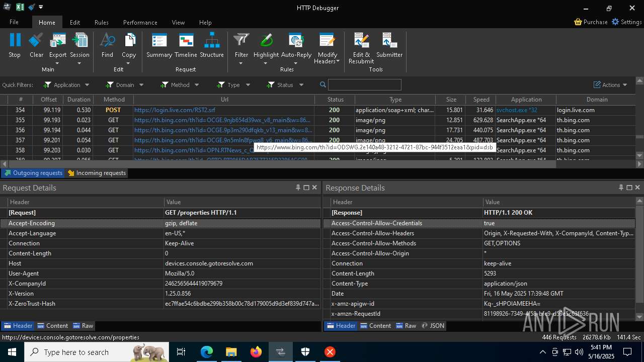Maximize the Request Details panel
This screenshot has width=644, height=362.
[x=306, y=188]
